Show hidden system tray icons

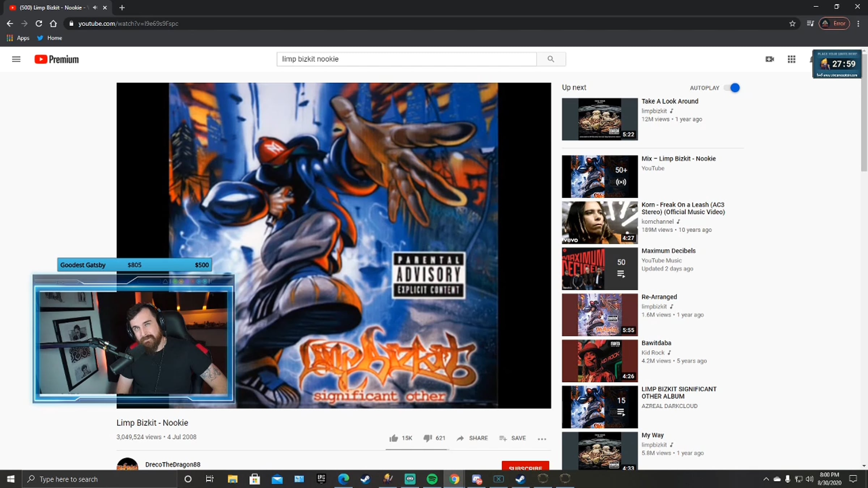click(x=766, y=479)
